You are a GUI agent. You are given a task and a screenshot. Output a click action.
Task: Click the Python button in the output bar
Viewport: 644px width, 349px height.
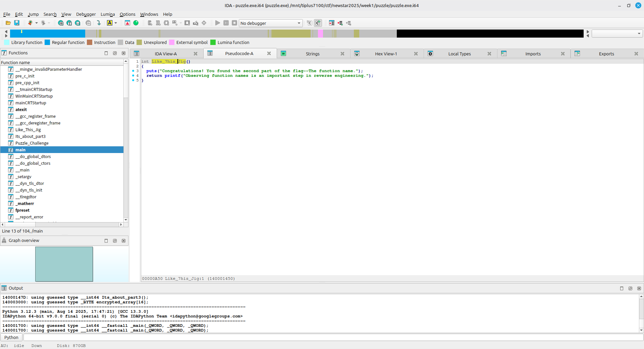[11, 337]
